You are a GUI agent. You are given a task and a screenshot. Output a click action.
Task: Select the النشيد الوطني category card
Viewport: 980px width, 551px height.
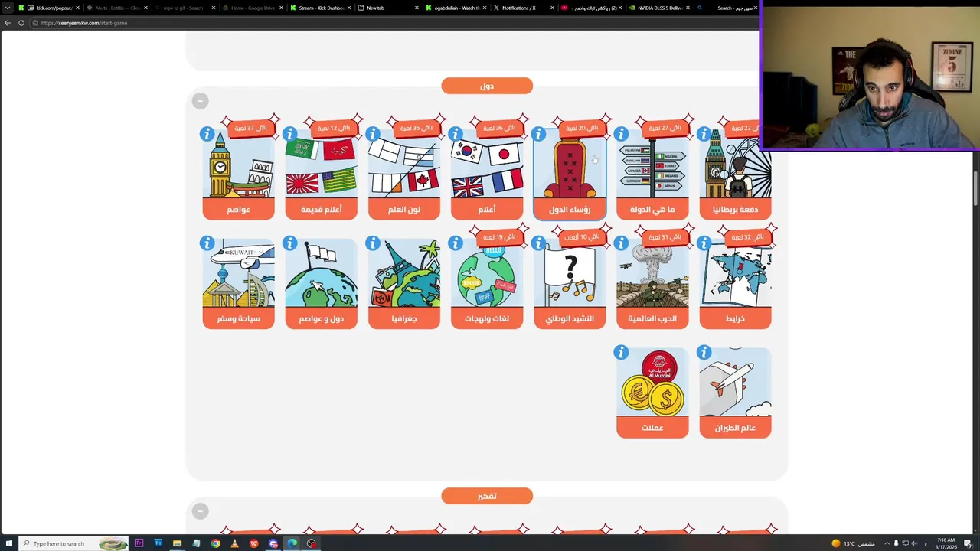tap(570, 283)
